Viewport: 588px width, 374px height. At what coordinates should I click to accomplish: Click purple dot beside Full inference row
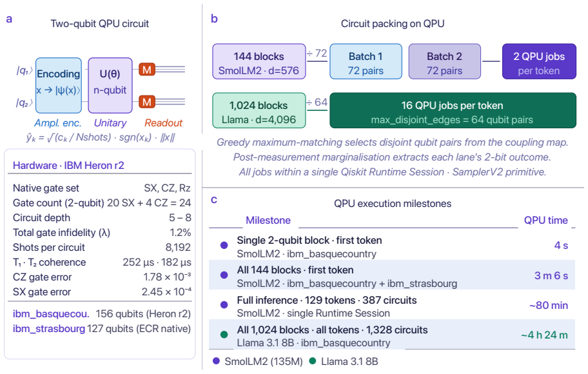point(224,305)
